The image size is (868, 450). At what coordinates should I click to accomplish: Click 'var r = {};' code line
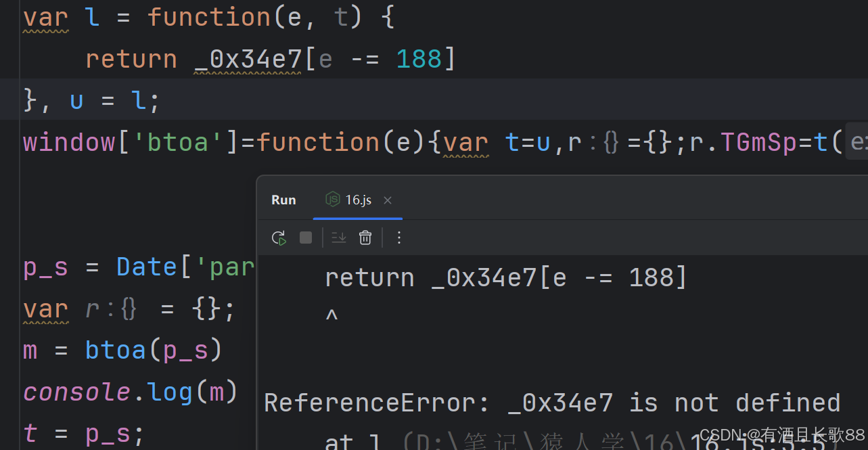pos(129,310)
